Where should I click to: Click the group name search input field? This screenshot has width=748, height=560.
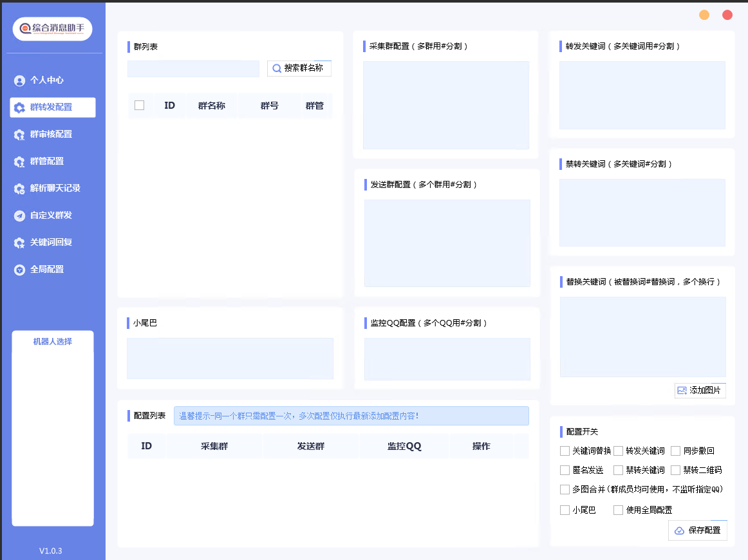pos(193,69)
